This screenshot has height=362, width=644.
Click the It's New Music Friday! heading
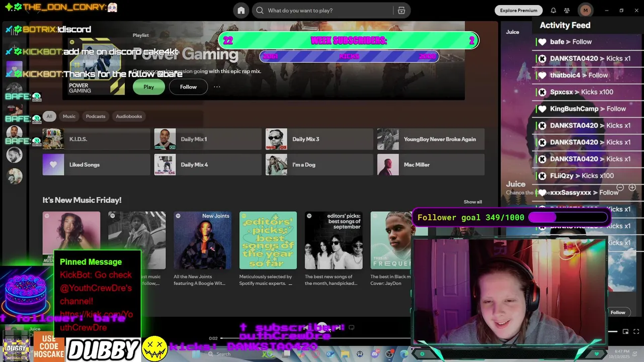82,200
